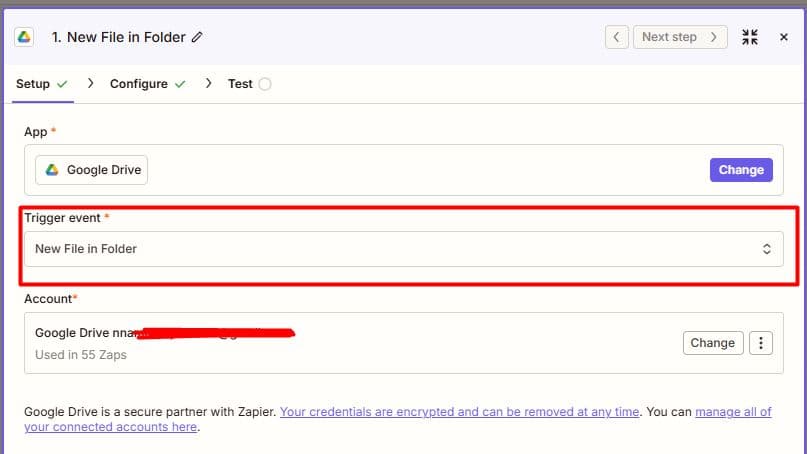
Task: Change the selected app
Action: point(741,170)
